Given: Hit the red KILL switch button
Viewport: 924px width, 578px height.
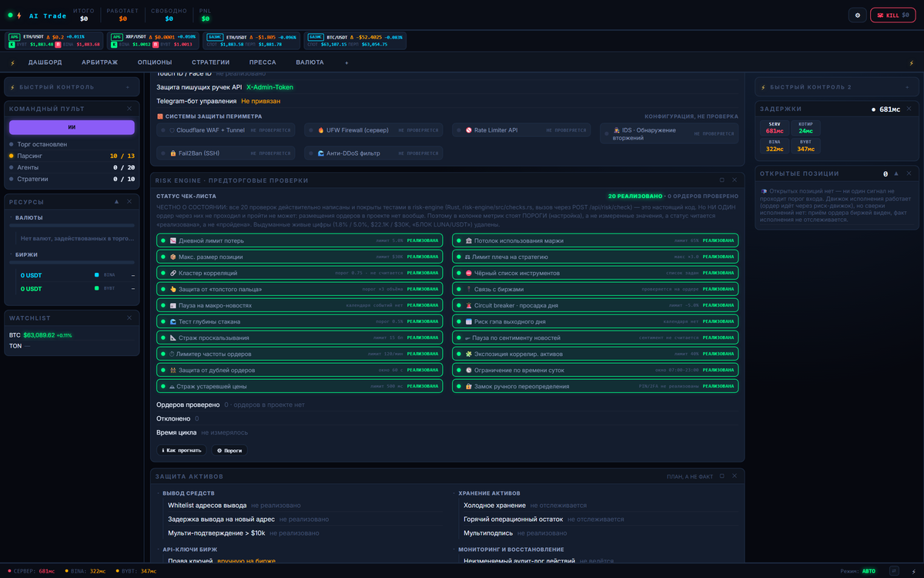Looking at the screenshot, I should (892, 15).
